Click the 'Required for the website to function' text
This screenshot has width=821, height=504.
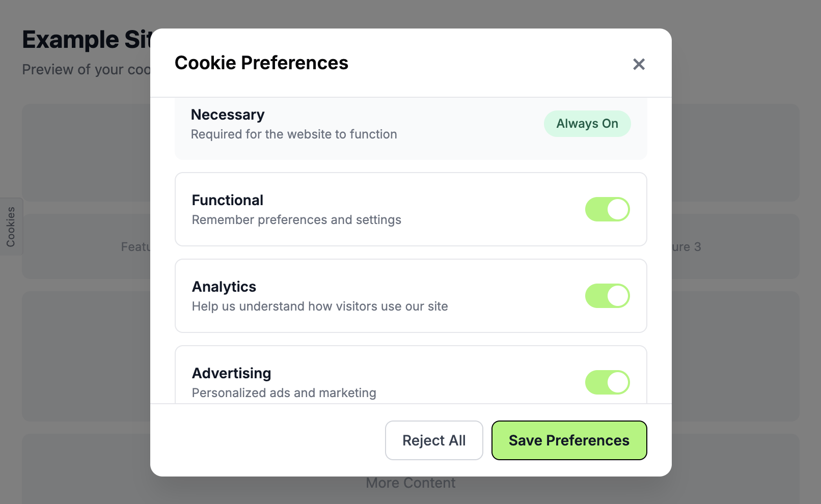point(294,134)
